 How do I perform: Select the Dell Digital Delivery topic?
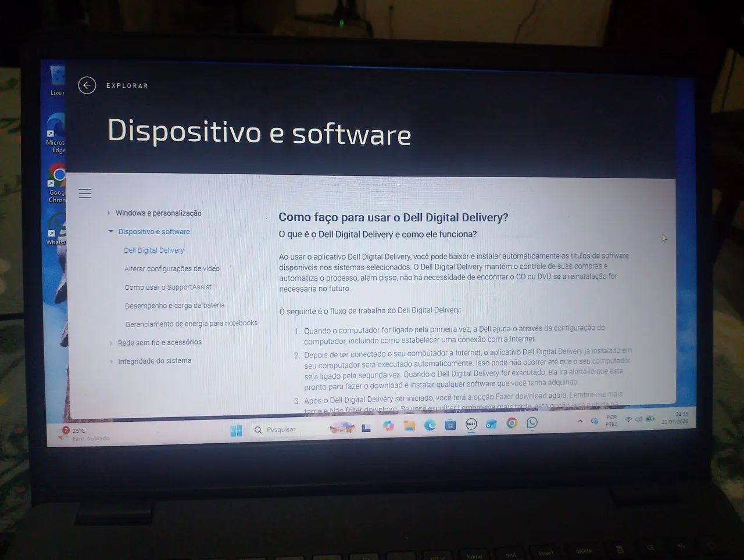click(x=153, y=250)
